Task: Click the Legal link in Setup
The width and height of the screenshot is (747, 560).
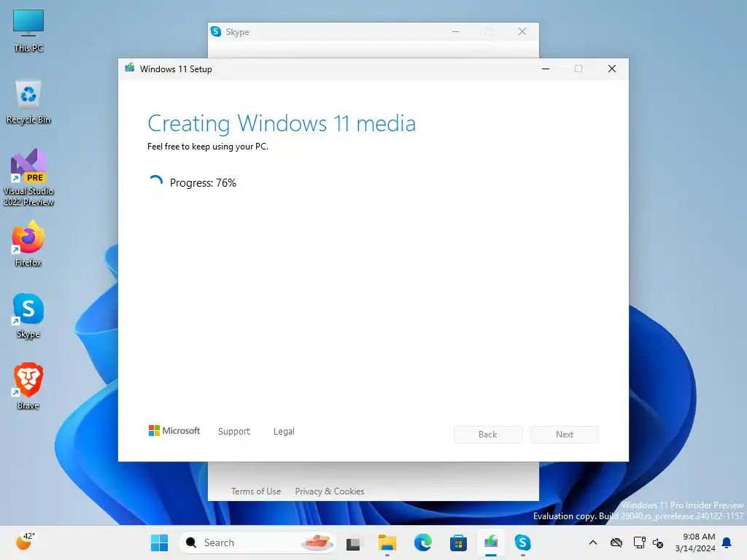Action: (x=284, y=431)
